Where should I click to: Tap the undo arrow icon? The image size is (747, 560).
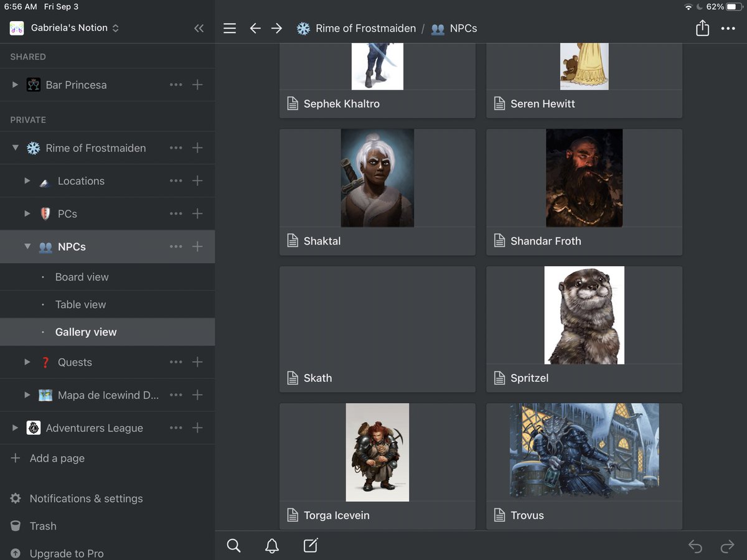(695, 547)
